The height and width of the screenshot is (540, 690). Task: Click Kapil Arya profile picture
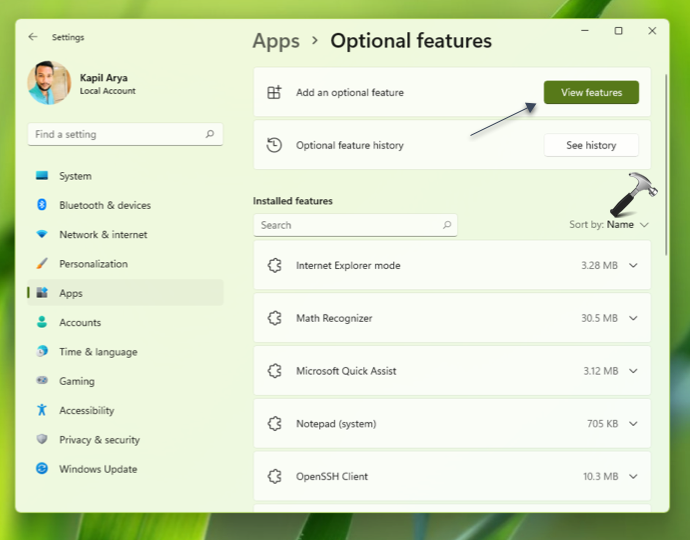click(x=49, y=84)
